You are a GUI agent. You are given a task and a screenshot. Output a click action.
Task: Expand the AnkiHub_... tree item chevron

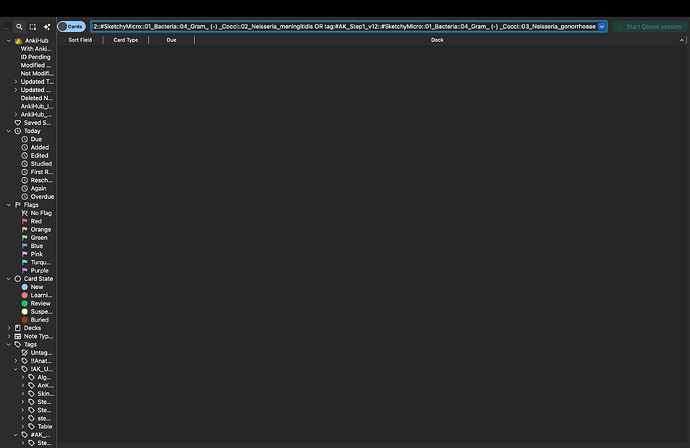coord(16,114)
